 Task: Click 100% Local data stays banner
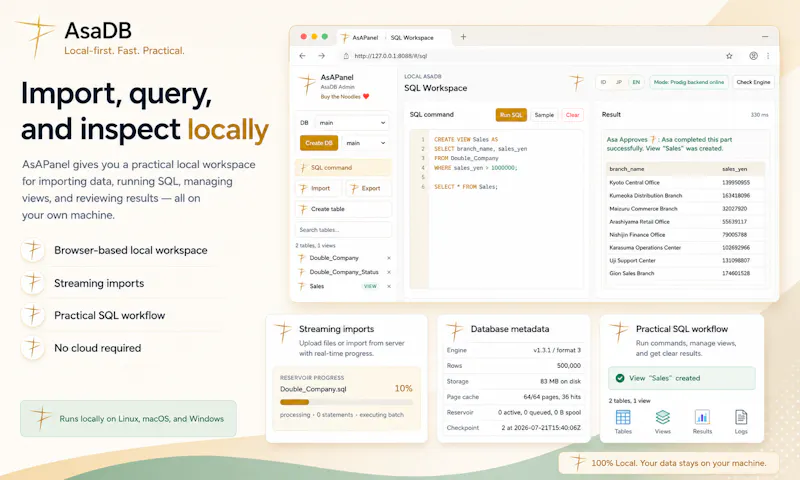(x=669, y=463)
